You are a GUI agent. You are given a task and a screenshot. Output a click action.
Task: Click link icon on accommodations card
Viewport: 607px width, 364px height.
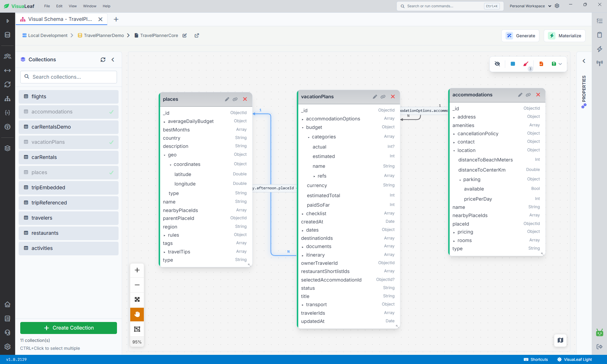(x=528, y=95)
